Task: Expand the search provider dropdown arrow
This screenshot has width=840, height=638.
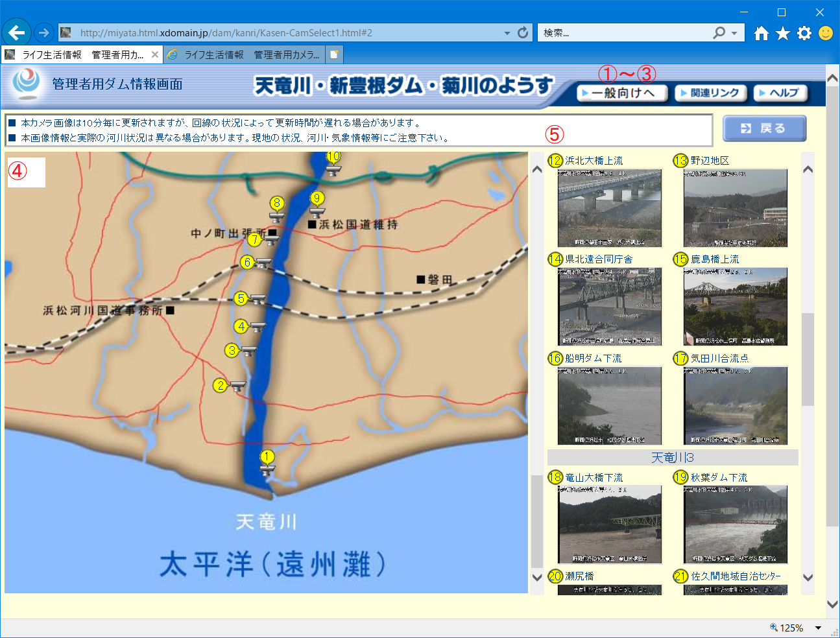Action: tap(734, 32)
